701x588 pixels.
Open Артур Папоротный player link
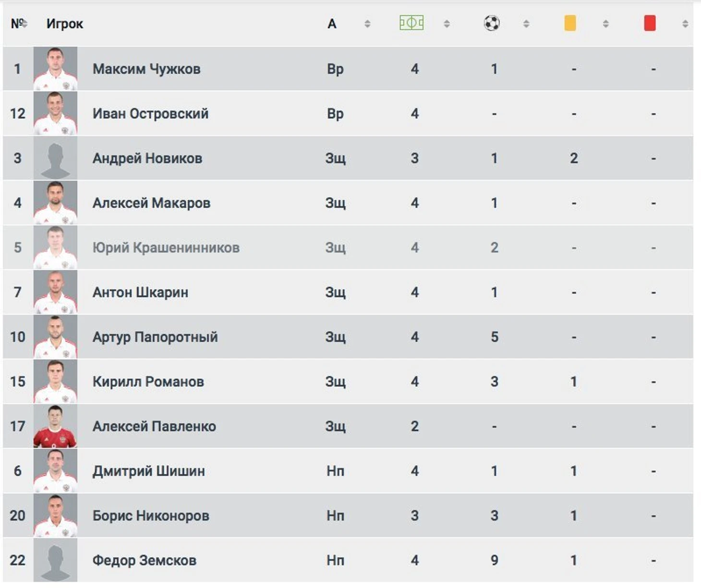155,336
